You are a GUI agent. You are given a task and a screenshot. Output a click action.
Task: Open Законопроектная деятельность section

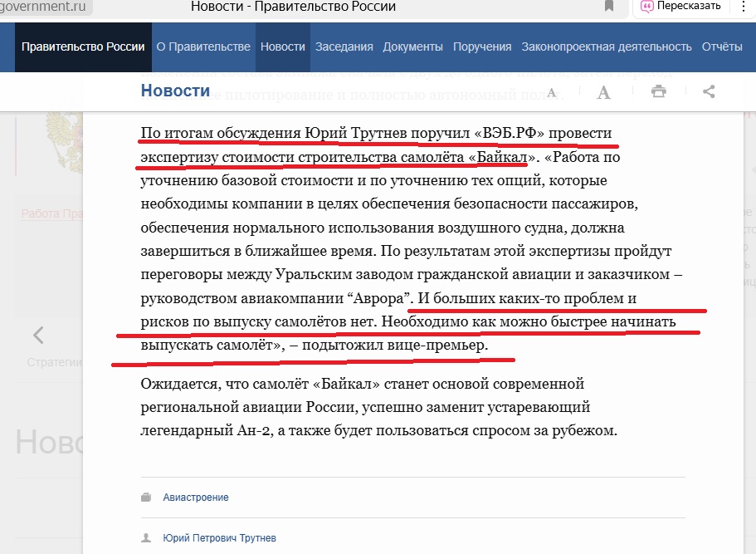[x=607, y=47]
